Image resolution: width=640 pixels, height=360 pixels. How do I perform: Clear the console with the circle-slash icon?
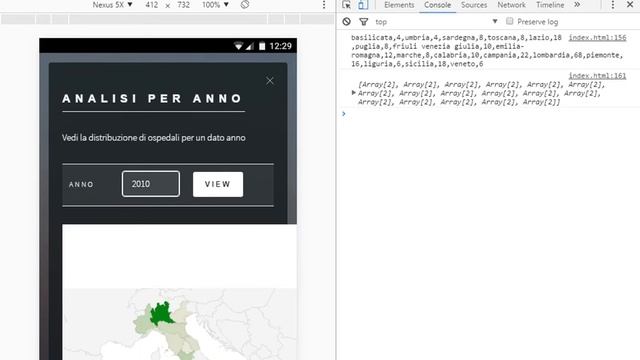coord(347,22)
